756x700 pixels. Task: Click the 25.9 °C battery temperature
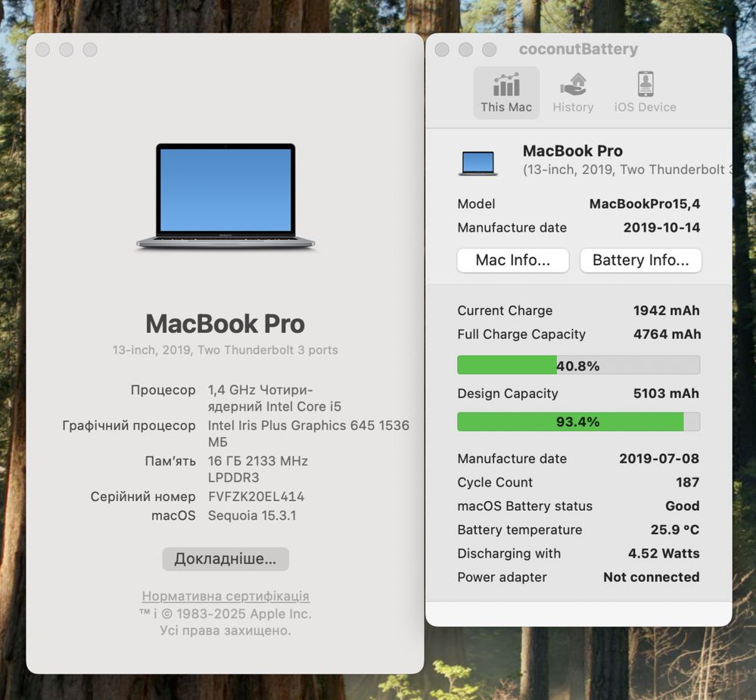pos(675,529)
